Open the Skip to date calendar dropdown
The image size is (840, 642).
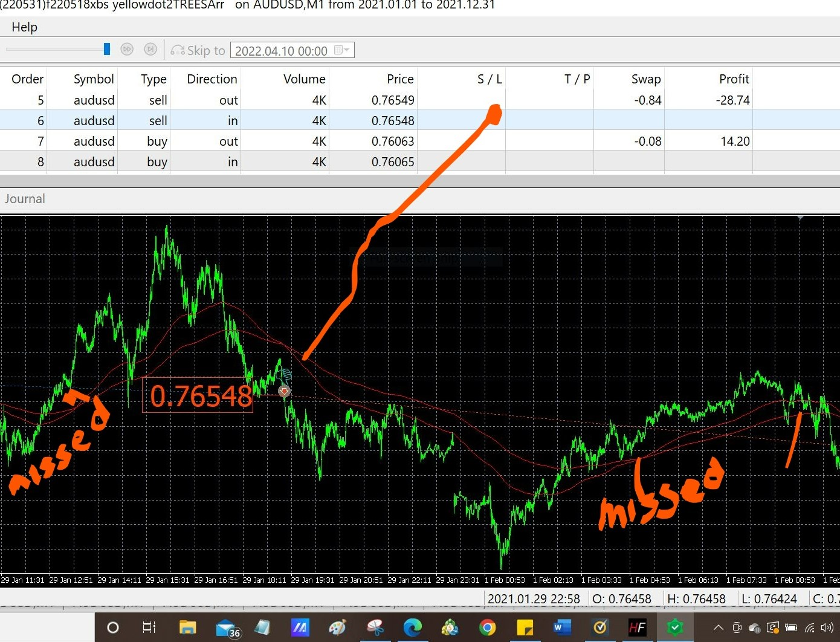point(342,50)
